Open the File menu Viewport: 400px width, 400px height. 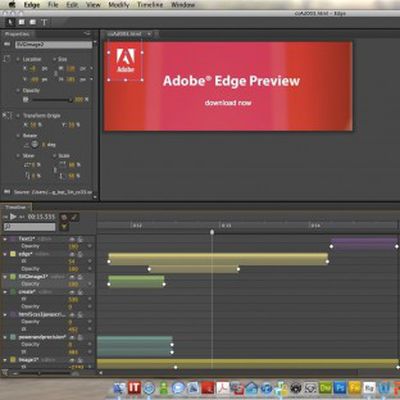point(53,5)
